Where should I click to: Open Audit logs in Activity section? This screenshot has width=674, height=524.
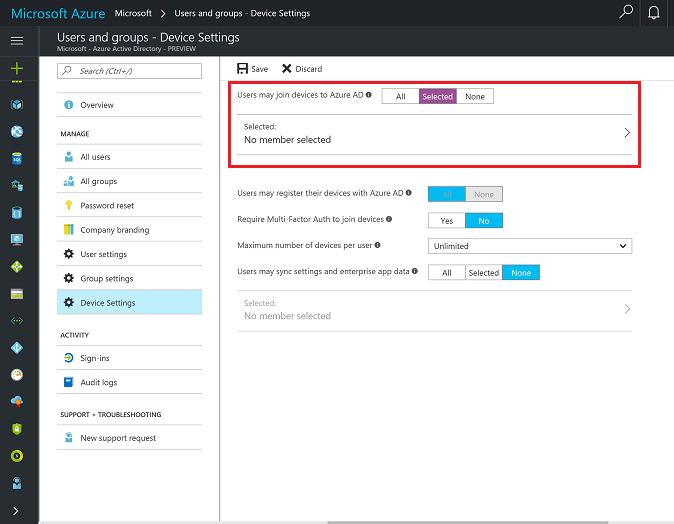(98, 382)
